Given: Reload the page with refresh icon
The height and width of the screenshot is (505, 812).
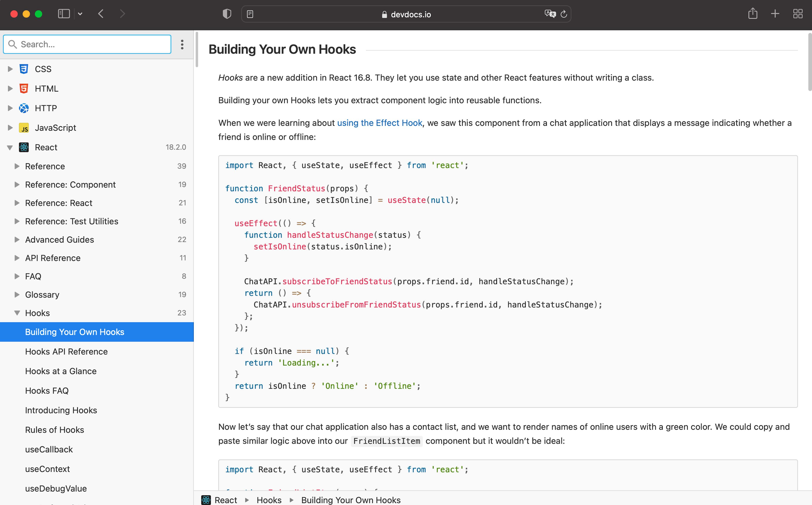Looking at the screenshot, I should (564, 14).
